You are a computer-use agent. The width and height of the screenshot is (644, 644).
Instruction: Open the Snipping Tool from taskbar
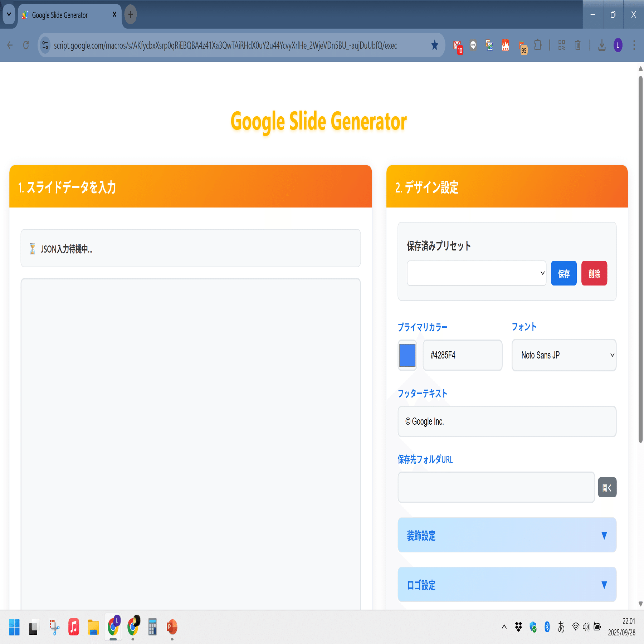tap(54, 627)
